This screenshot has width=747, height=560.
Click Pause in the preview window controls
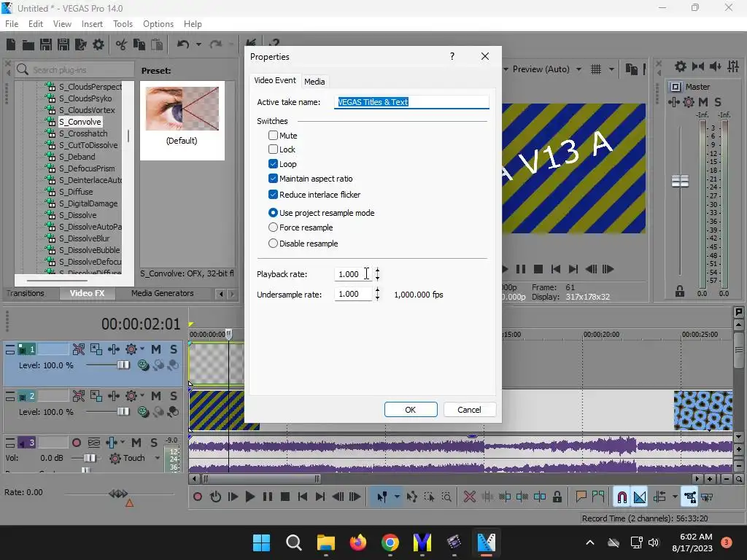click(x=521, y=269)
